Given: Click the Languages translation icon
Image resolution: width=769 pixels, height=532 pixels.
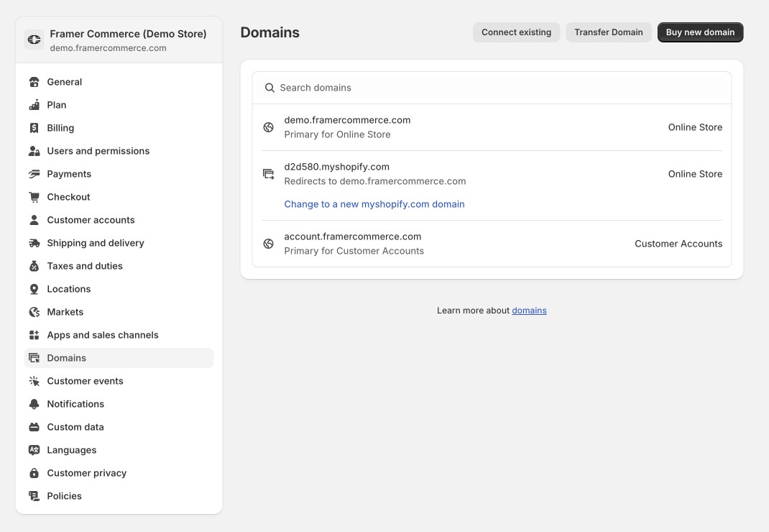Looking at the screenshot, I should coord(34,450).
